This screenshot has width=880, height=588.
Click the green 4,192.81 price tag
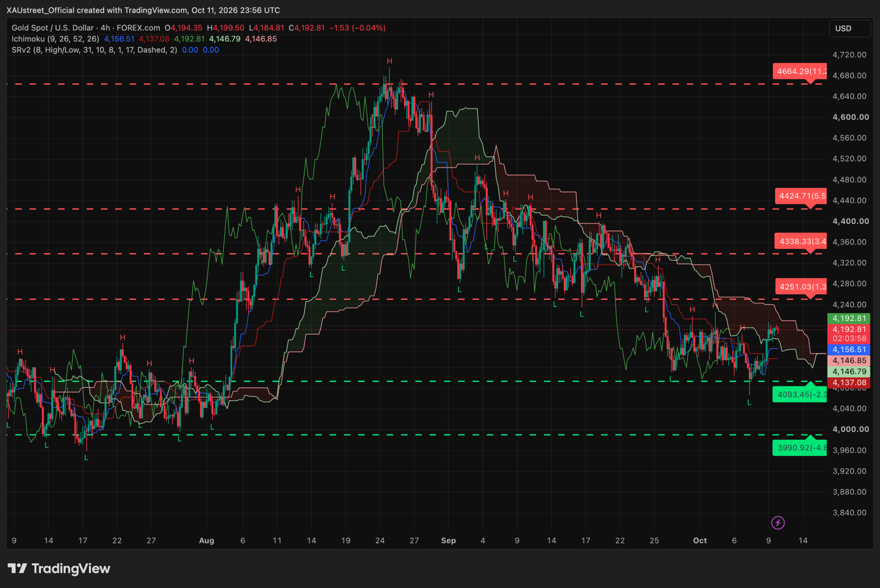point(849,318)
